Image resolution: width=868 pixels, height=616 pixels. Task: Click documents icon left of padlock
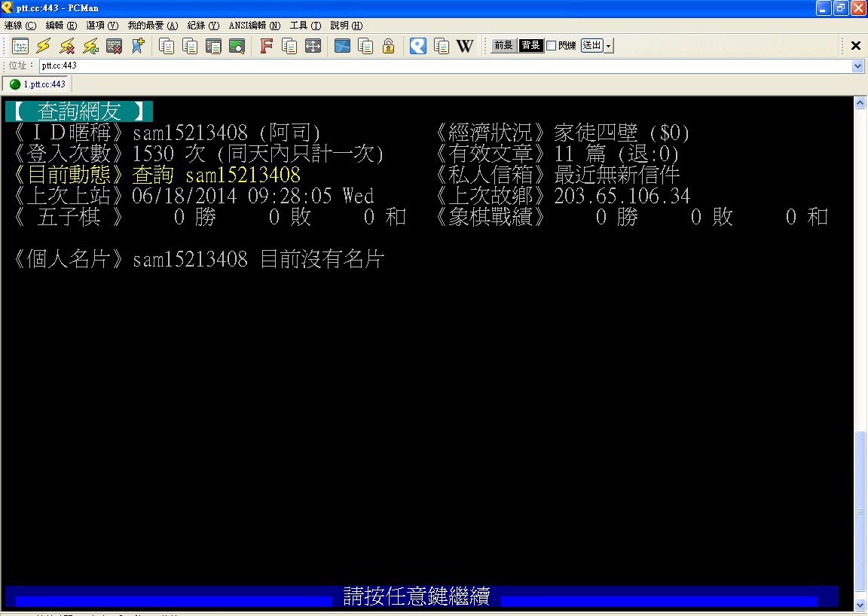pyautogui.click(x=365, y=46)
